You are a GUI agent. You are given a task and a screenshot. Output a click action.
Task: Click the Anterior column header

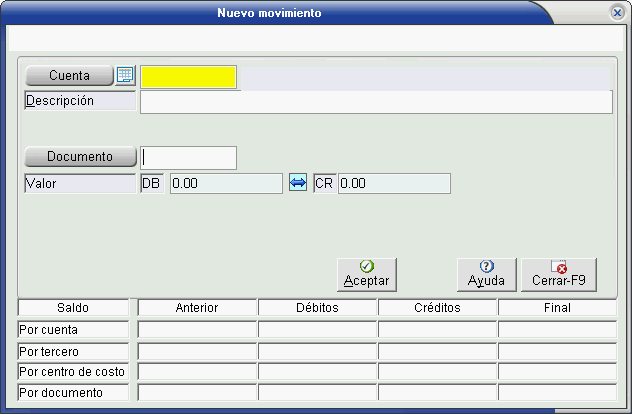click(197, 308)
